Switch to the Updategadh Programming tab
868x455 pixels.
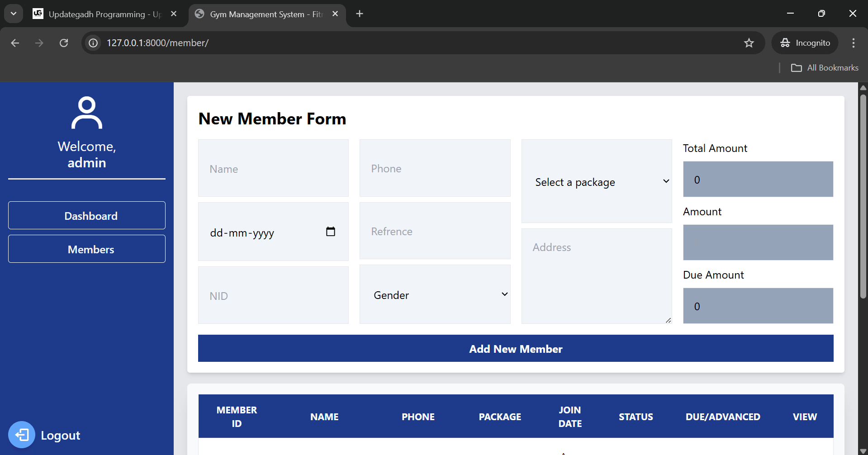pyautogui.click(x=100, y=14)
